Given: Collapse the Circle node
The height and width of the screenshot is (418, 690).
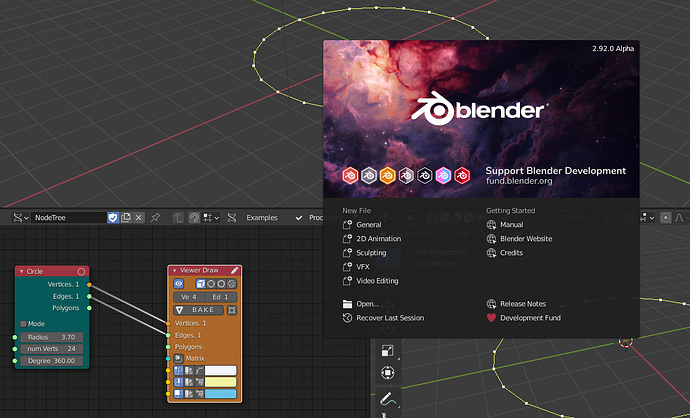Looking at the screenshot, I should coord(21,271).
